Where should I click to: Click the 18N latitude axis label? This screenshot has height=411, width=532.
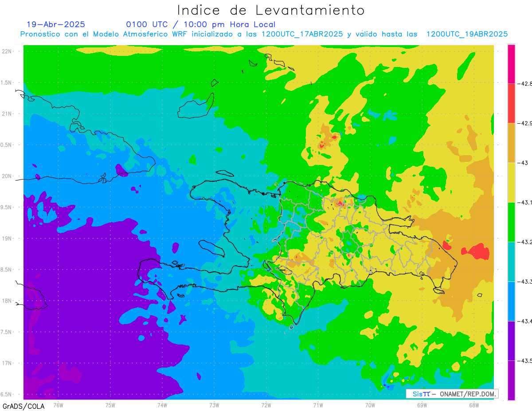point(7,301)
